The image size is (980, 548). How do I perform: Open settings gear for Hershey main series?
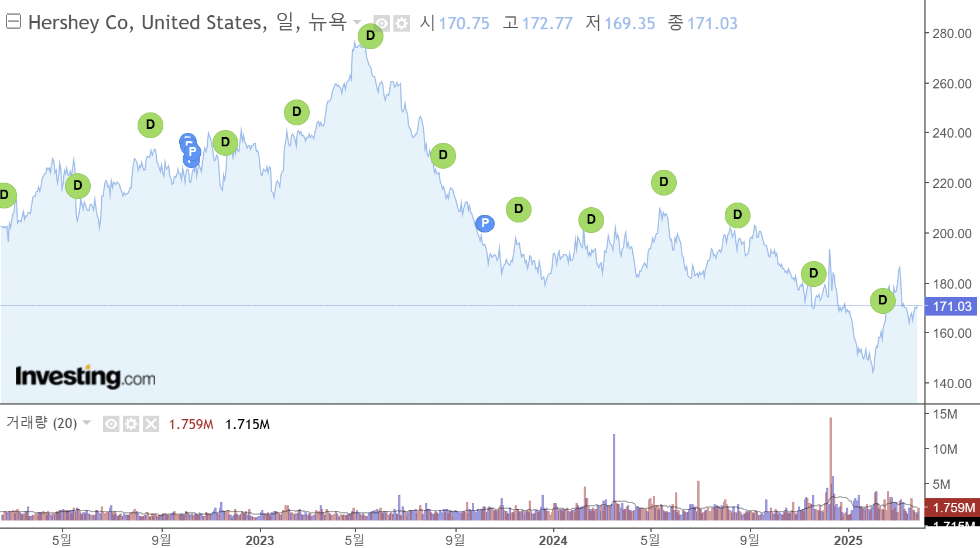(x=402, y=23)
